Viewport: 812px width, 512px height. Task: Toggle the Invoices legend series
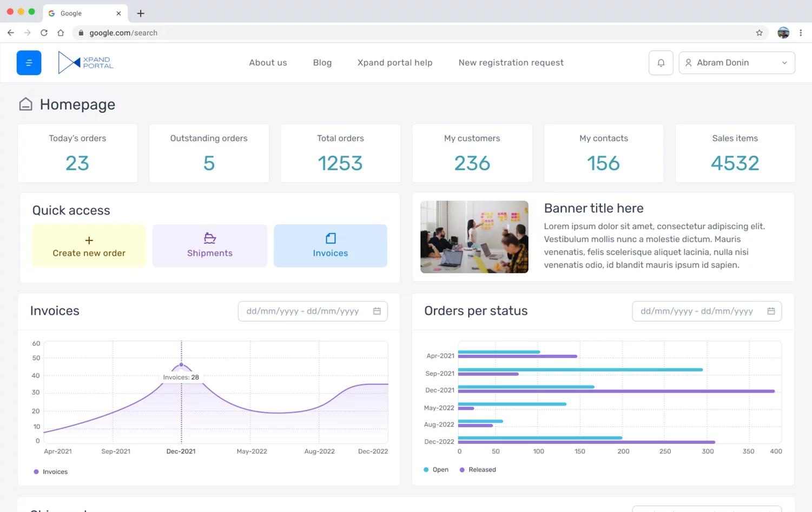click(51, 471)
